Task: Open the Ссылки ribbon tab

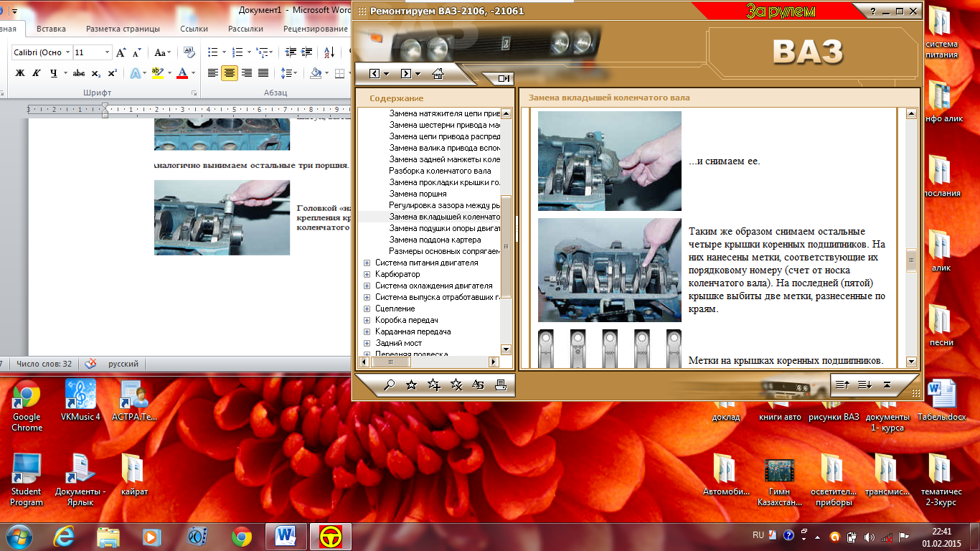Action: click(x=194, y=29)
